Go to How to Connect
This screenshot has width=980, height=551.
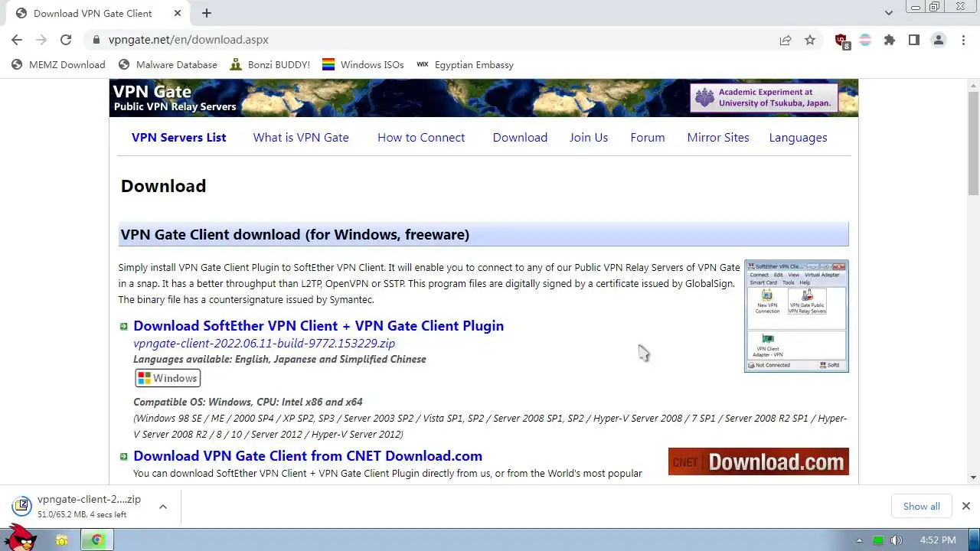pos(421,138)
